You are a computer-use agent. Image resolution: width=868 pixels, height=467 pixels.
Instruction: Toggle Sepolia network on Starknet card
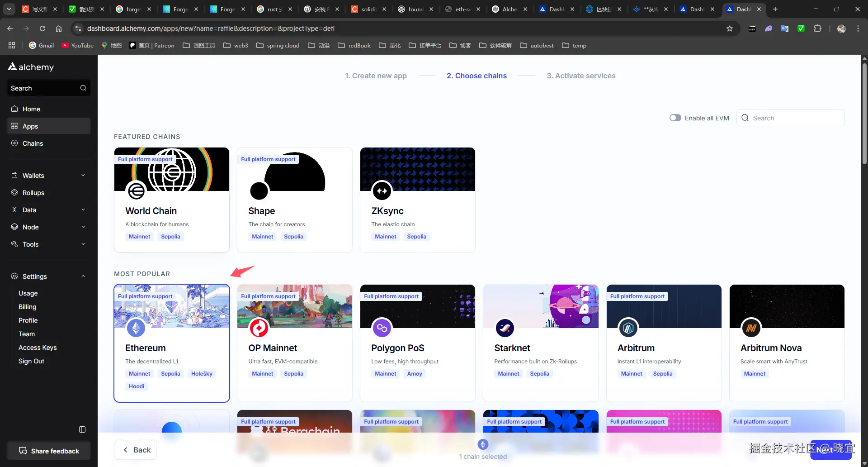[x=539, y=374]
